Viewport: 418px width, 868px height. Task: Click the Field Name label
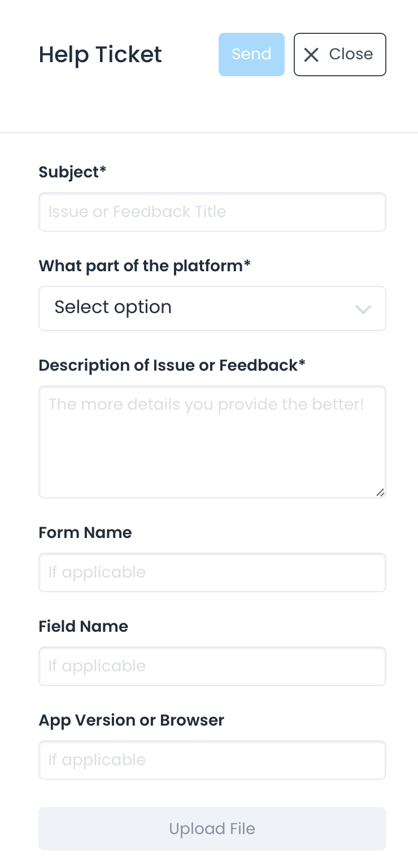coord(84,626)
